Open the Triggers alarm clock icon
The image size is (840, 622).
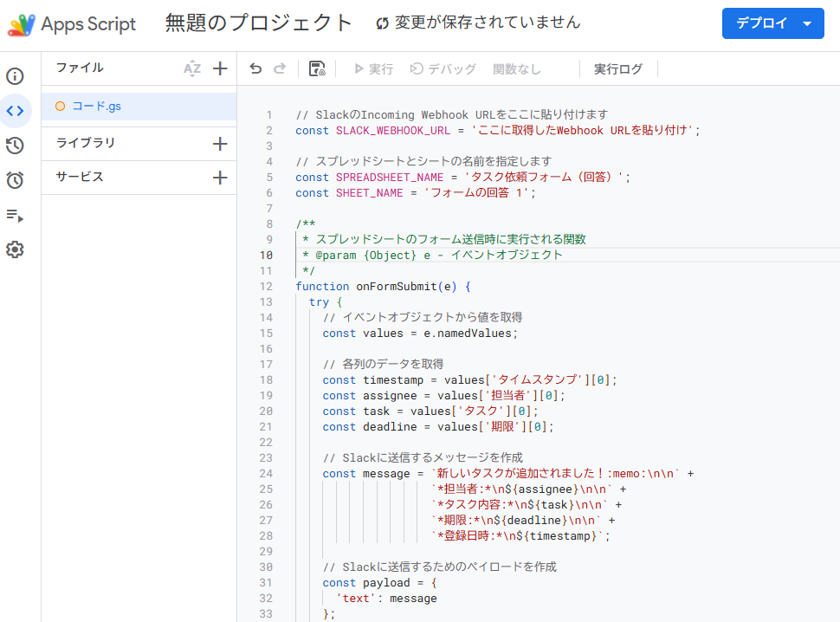(15, 180)
